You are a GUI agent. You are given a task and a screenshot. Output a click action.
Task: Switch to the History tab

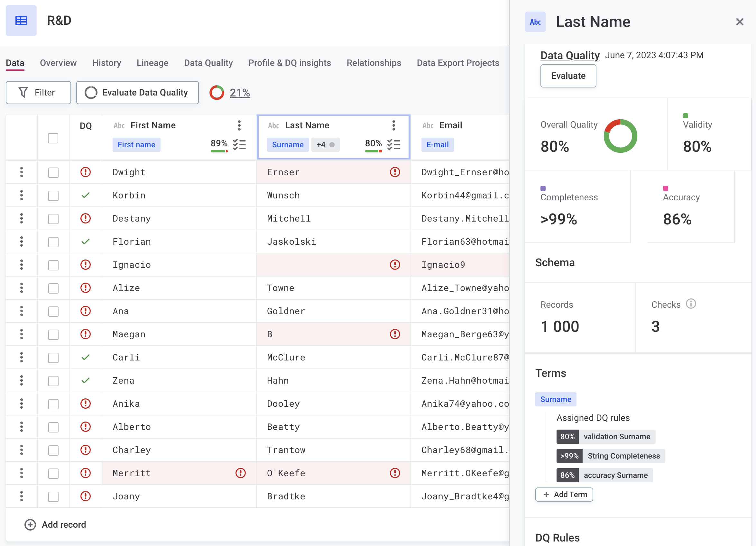pos(107,63)
